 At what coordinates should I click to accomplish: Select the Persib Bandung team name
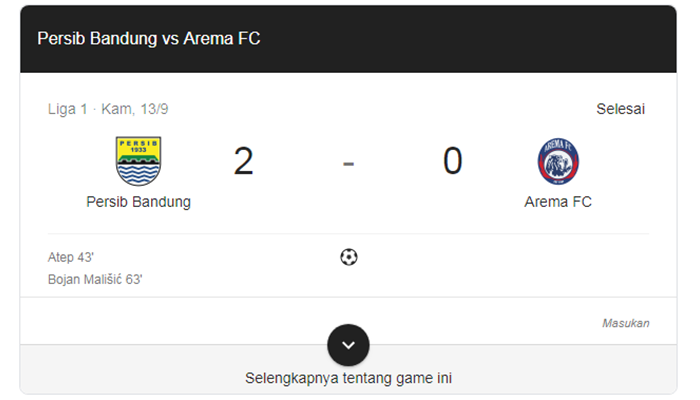coord(138,201)
